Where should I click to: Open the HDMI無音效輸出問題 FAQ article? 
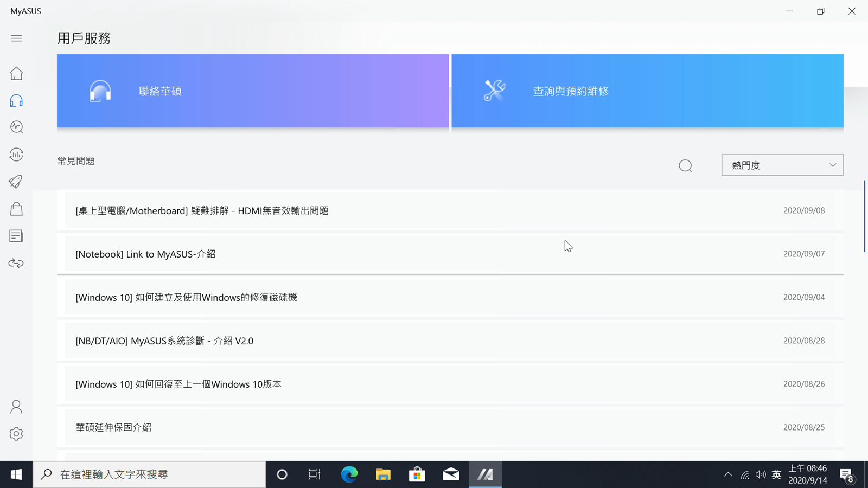(x=202, y=210)
